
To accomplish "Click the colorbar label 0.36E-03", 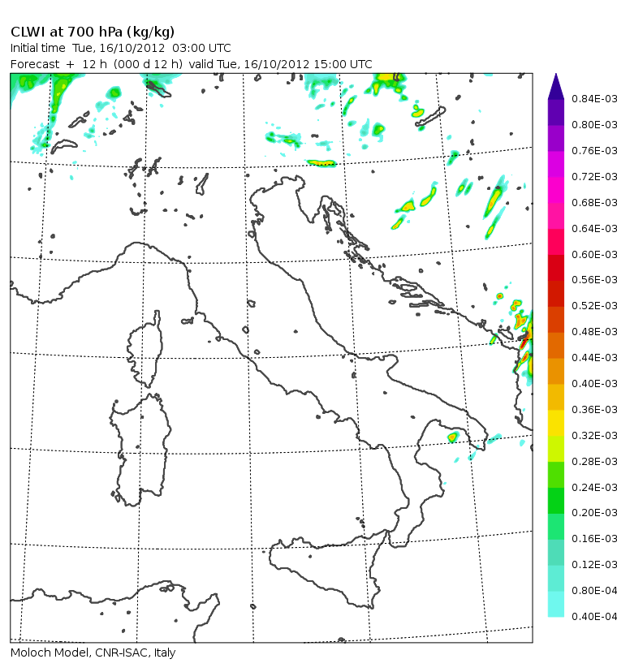I will (594, 410).
